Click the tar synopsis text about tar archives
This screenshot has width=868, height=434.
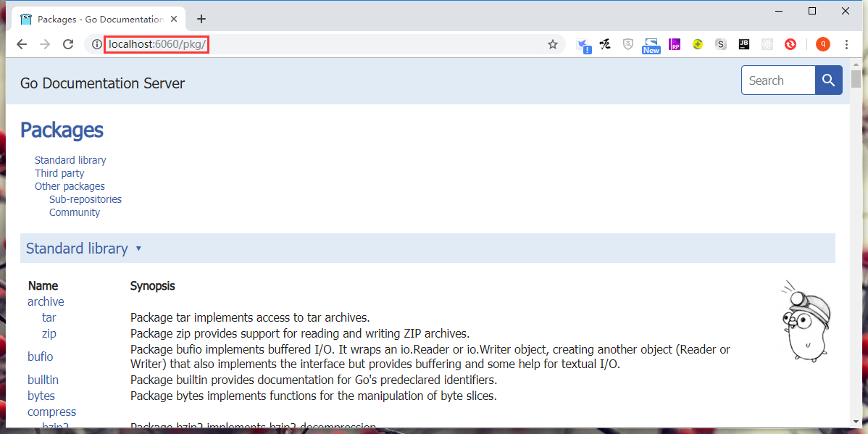coord(250,318)
